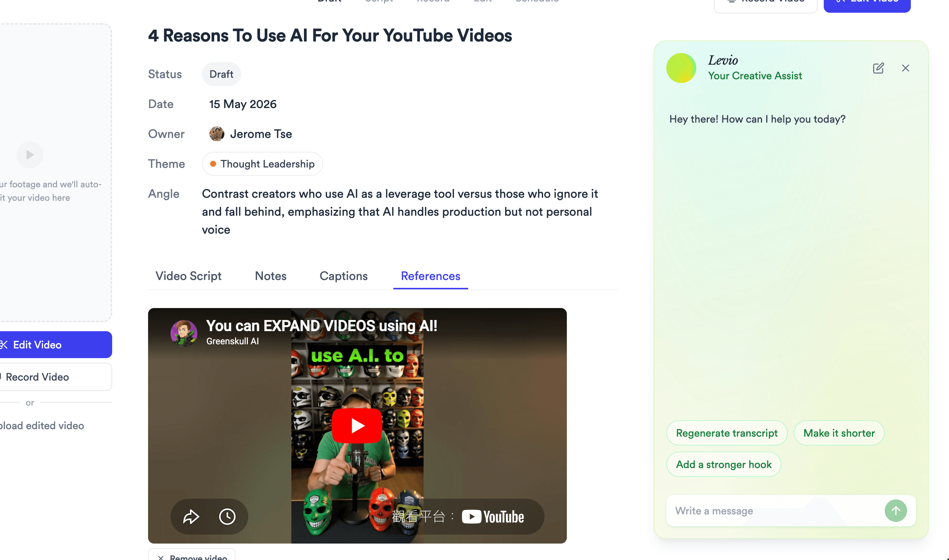The image size is (949, 560).
Task: Click the Greenskull AI channel avatar
Action: click(184, 333)
